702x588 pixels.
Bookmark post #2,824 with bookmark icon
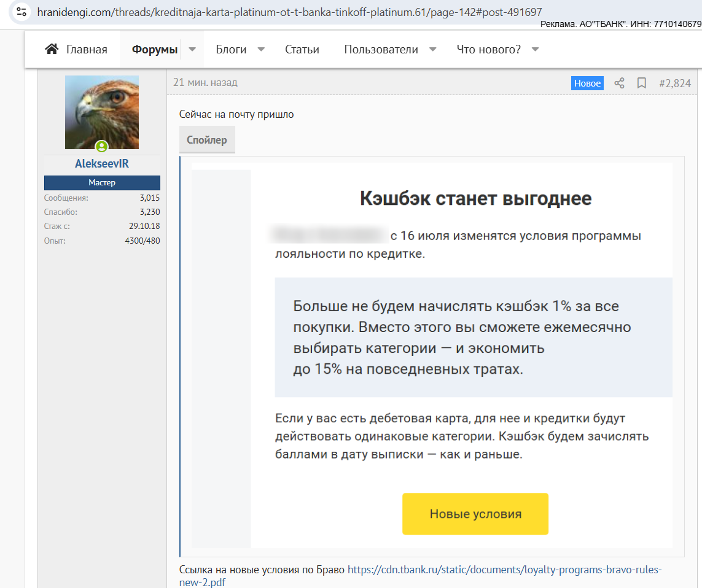(x=642, y=83)
